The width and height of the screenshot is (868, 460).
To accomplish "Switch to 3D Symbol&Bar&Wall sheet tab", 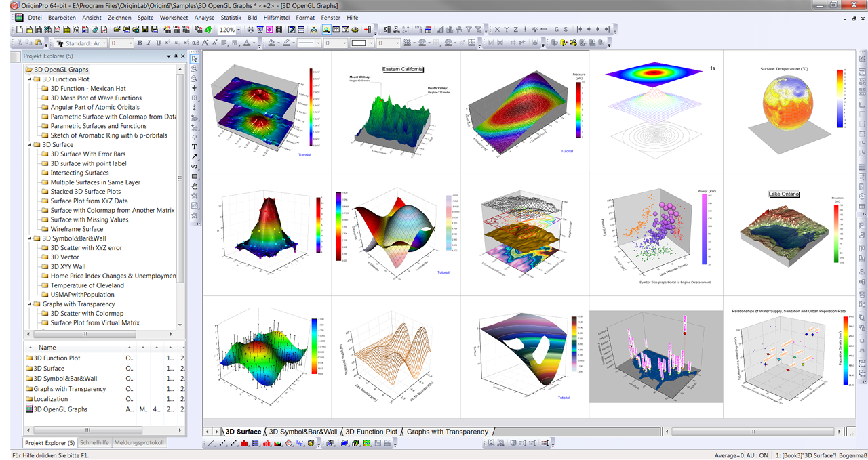I will [x=302, y=432].
